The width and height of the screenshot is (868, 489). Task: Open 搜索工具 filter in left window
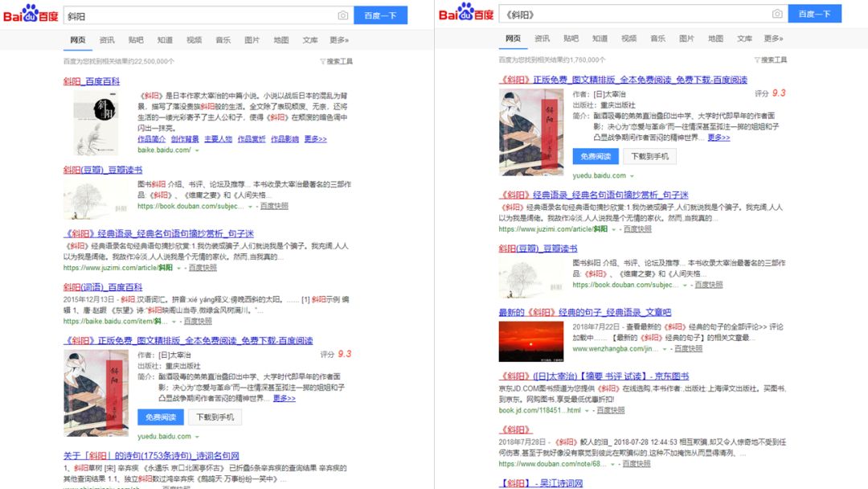[x=337, y=61]
